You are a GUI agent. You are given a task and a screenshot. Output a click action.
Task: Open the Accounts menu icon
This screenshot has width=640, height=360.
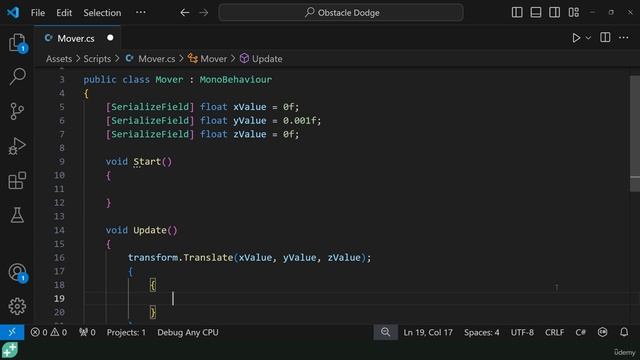point(17,272)
